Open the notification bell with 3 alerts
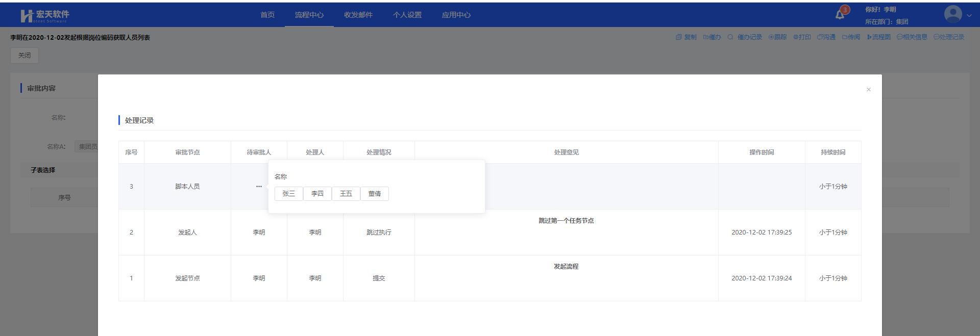Viewport: 980px width, 336px height. pos(840,14)
